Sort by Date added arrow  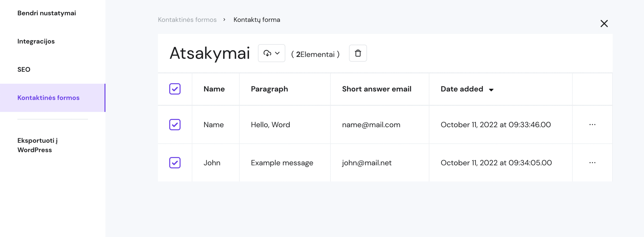click(x=491, y=90)
